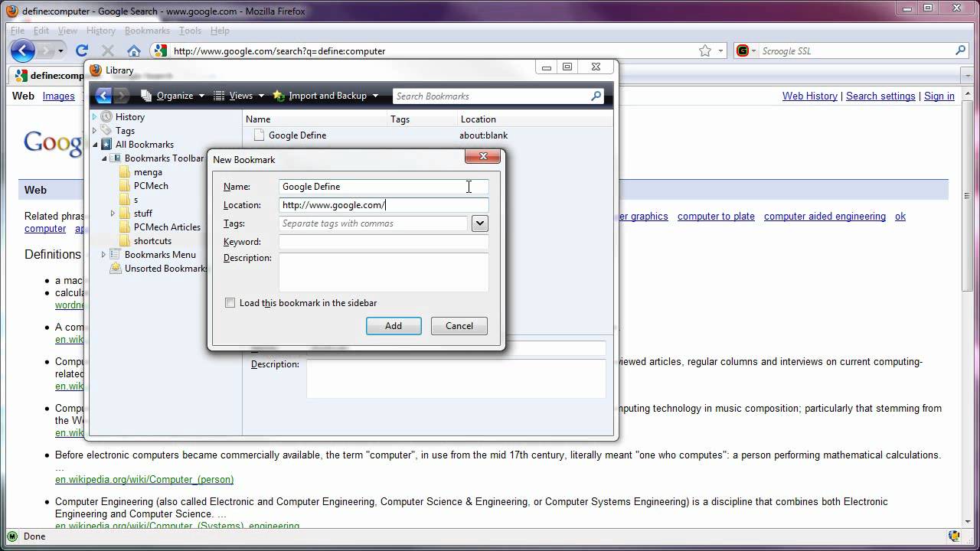Screen dimensions: 980x551
Task: Select the PCMech bookmark folder
Action: [x=143, y=186]
